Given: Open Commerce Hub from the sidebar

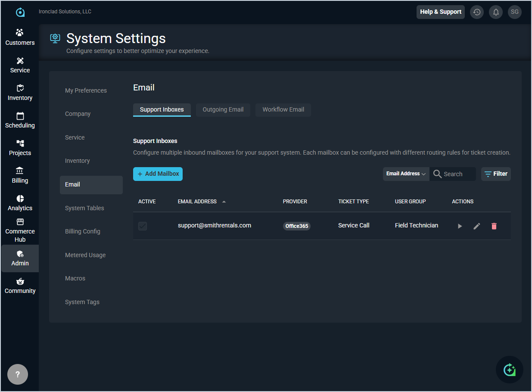Looking at the screenshot, I should (x=20, y=230).
